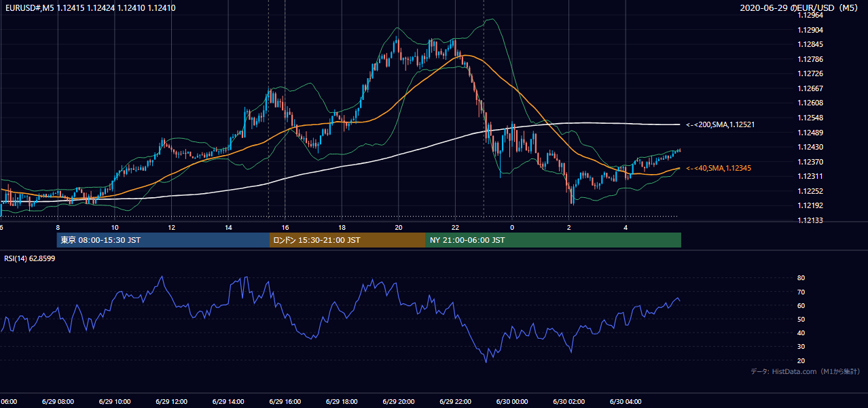Click the NY 21:00-06:00 JST session bar
This screenshot has width=868, height=408.
(554, 240)
